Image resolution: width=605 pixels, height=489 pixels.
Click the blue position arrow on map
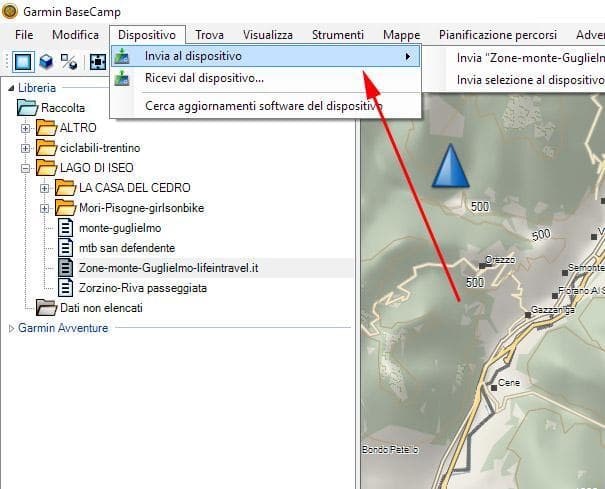451,166
